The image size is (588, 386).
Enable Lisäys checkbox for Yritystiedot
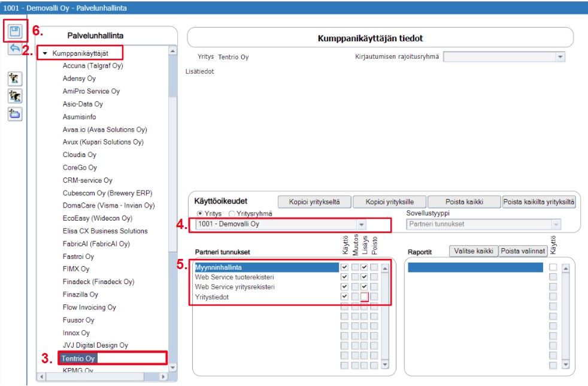(364, 297)
